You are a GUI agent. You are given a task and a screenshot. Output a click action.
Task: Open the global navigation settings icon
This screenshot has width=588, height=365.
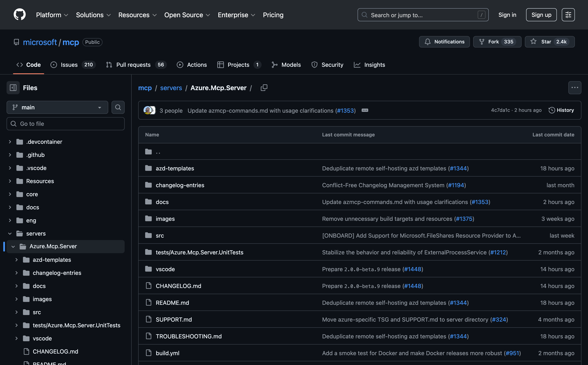pyautogui.click(x=568, y=15)
